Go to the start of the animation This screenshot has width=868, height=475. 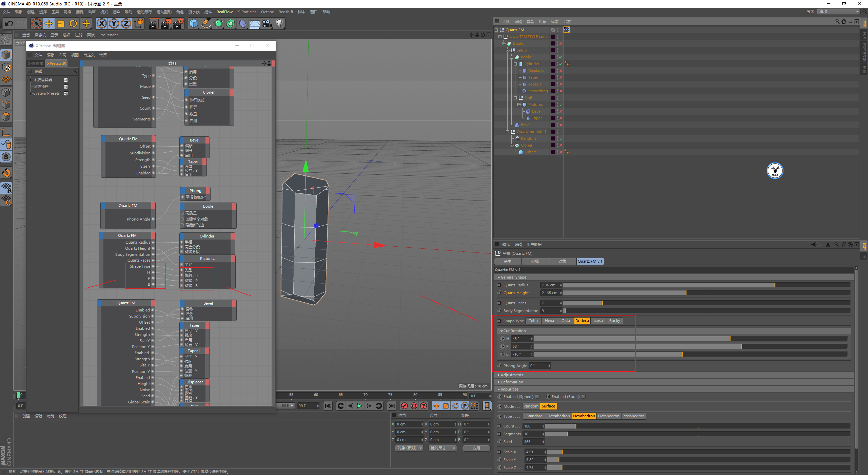coord(328,406)
